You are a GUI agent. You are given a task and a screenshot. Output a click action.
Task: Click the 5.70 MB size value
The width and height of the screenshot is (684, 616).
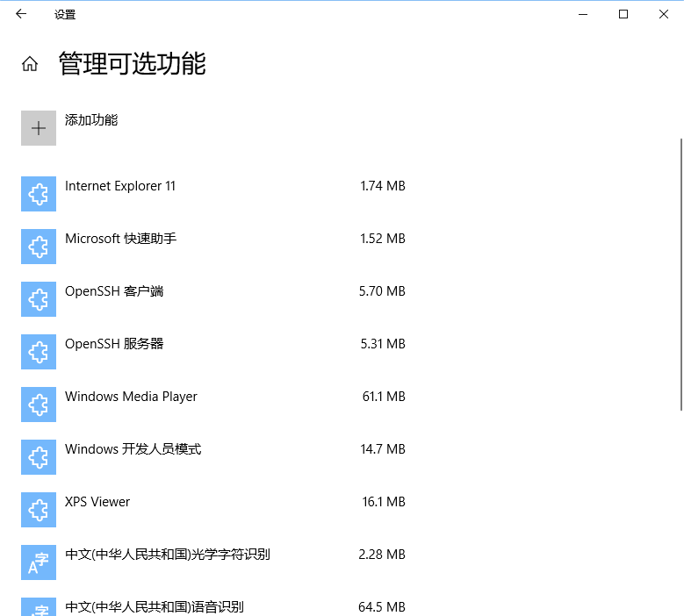382,291
